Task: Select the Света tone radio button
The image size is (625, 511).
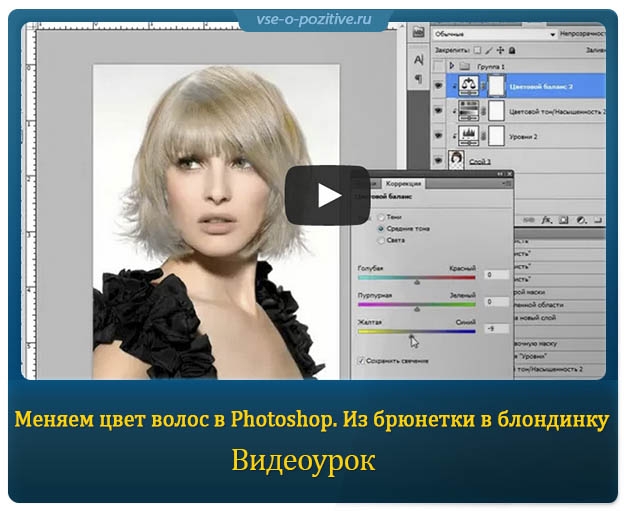Action: pyautogui.click(x=381, y=240)
